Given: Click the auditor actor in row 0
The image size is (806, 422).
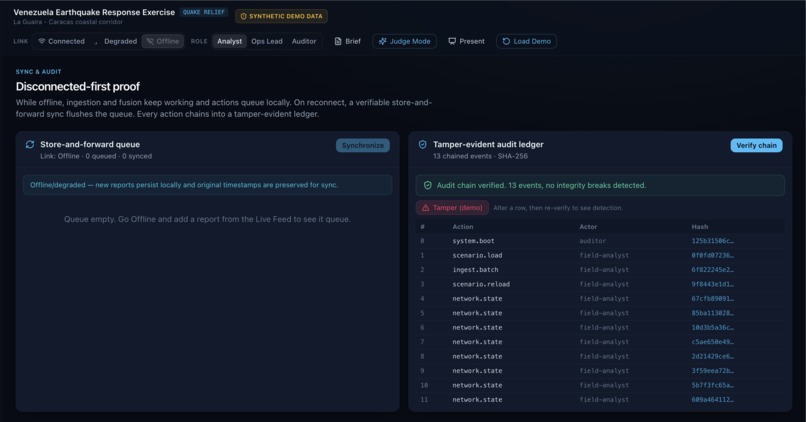Looking at the screenshot, I should [x=593, y=241].
